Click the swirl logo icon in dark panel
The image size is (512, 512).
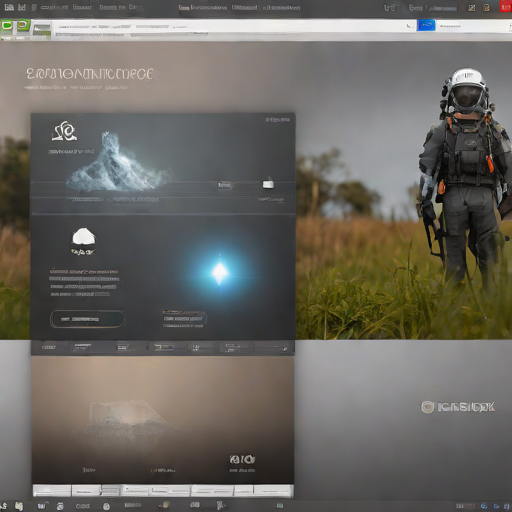point(65,131)
